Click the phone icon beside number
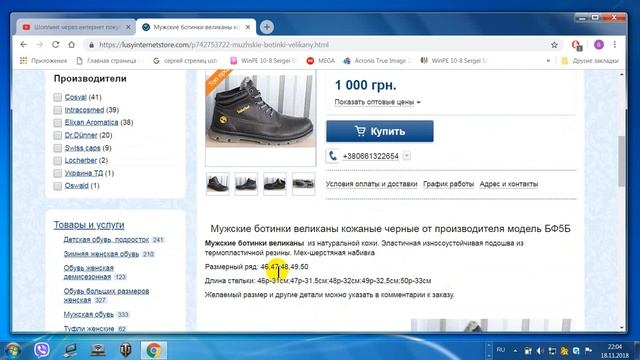This screenshot has width=640, height=360. (332, 156)
